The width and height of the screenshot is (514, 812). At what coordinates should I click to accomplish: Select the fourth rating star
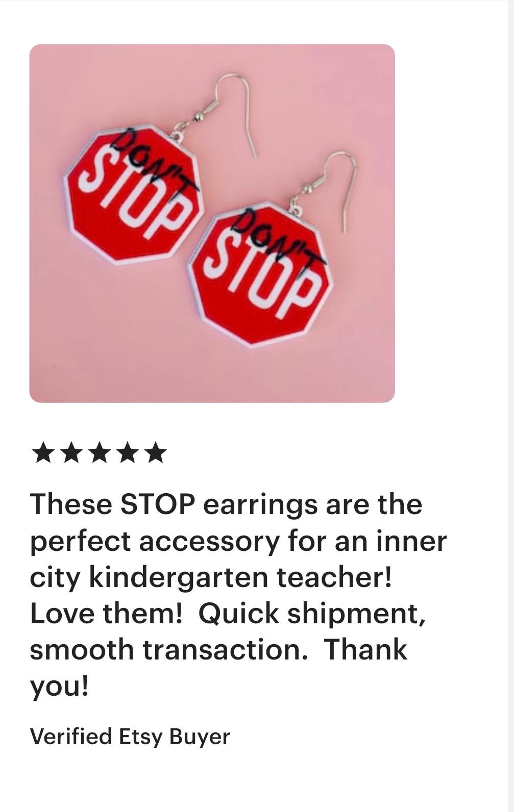pyautogui.click(x=127, y=452)
